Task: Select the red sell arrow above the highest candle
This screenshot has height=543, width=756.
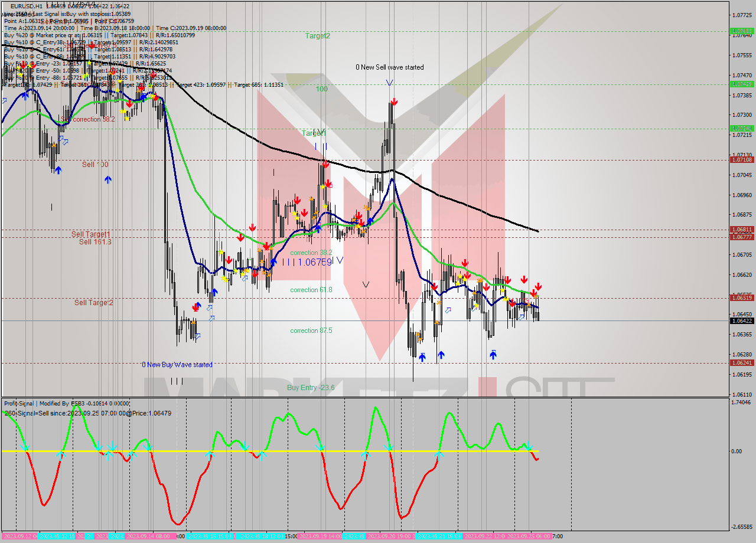Action: [x=394, y=101]
